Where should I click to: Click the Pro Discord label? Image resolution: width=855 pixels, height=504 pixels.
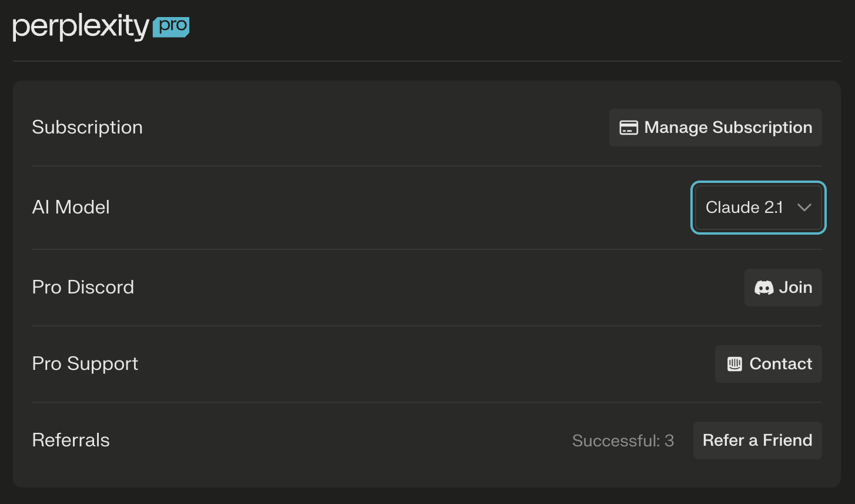click(x=83, y=288)
